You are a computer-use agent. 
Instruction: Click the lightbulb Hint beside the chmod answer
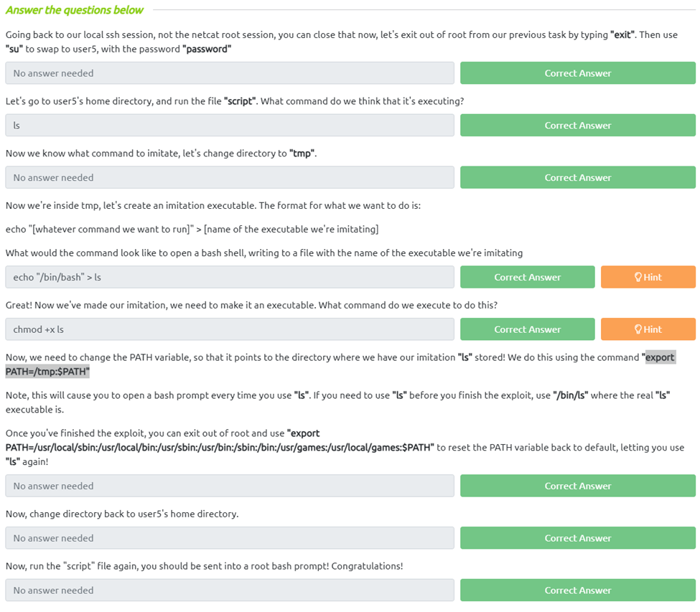(648, 329)
